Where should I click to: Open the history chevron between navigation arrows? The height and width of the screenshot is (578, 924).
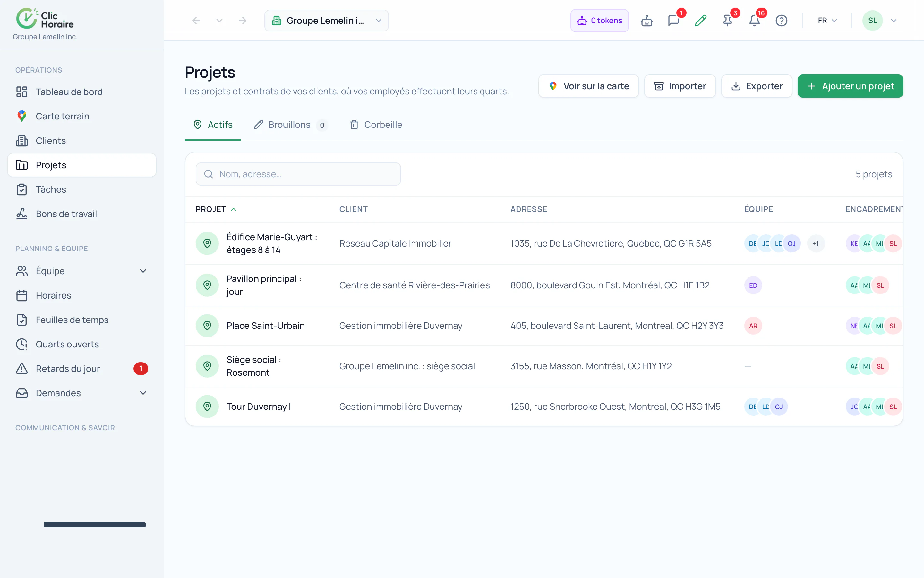click(219, 21)
